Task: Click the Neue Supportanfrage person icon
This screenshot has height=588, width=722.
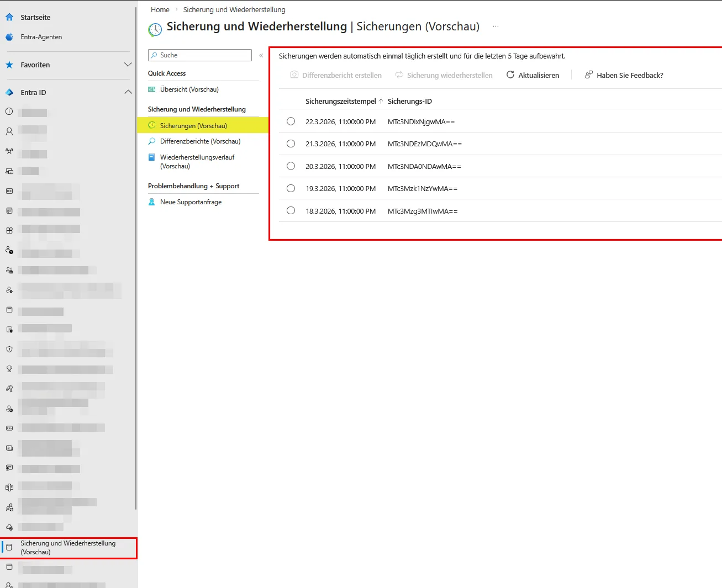Action: (x=152, y=202)
